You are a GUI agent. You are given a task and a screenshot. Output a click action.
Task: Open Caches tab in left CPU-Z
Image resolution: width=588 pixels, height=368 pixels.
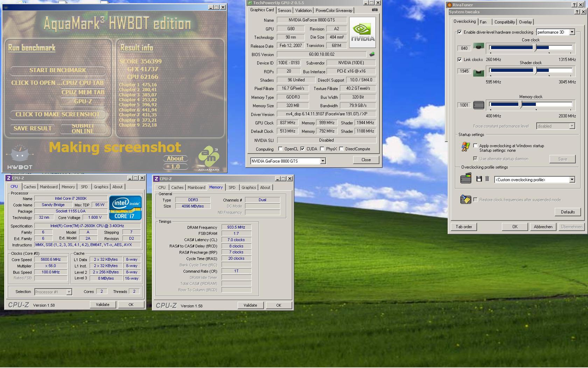tap(30, 187)
